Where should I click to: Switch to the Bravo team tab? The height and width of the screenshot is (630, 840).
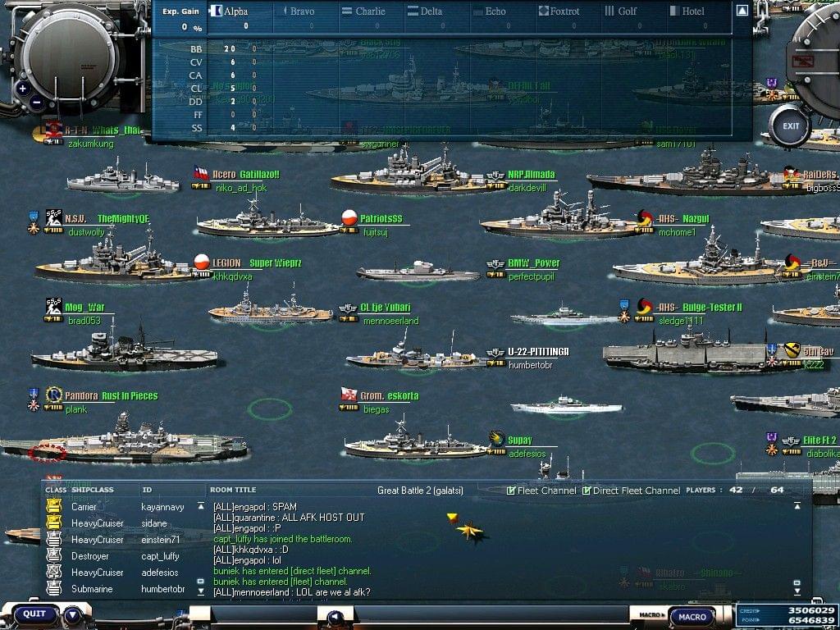[300, 11]
